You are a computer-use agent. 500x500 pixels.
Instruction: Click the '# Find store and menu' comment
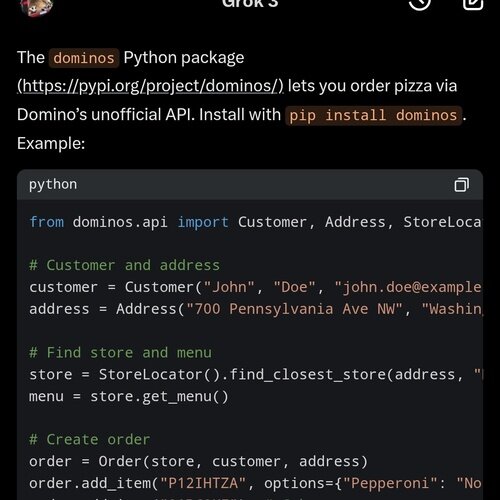(x=120, y=353)
